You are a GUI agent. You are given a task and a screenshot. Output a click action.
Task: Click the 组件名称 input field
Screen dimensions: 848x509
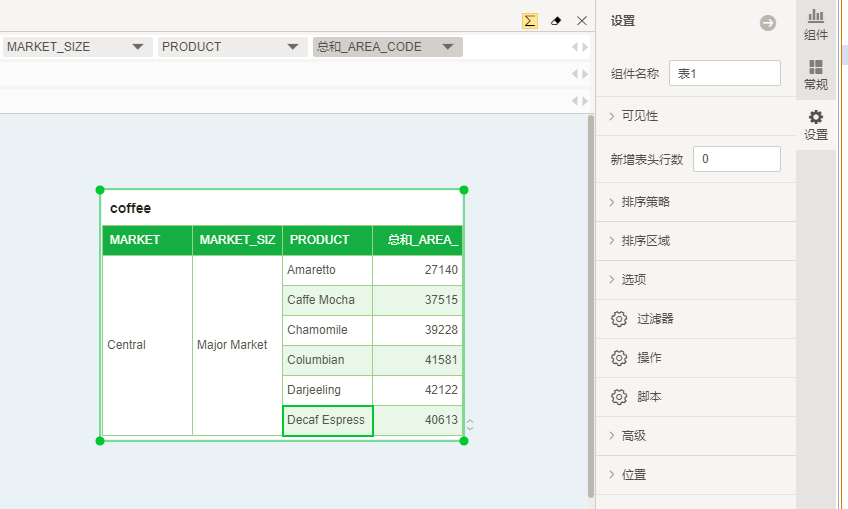point(724,73)
